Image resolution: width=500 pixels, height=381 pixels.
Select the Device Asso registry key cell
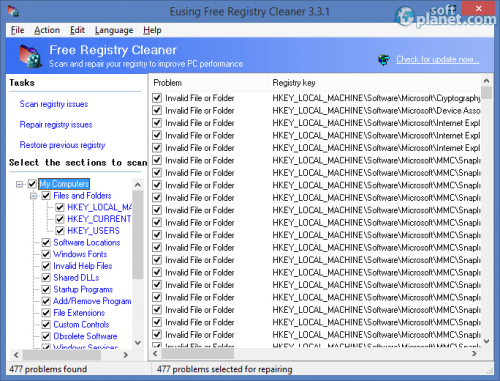(x=376, y=110)
